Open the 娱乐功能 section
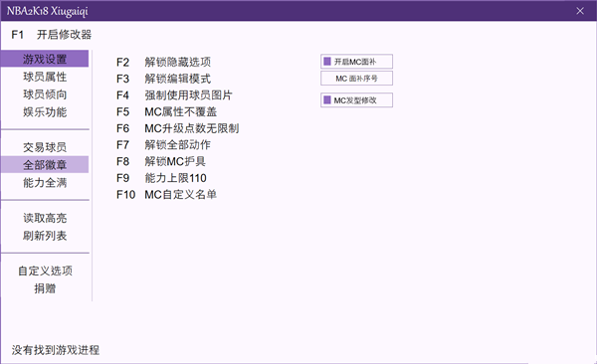Image resolution: width=597 pixels, height=364 pixels. 45,112
